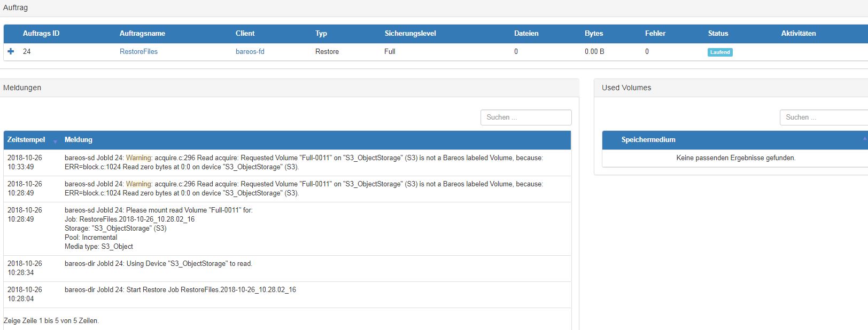868x330 pixels.
Task: Sort jobs by Auftrags ID header
Action: 41,34
